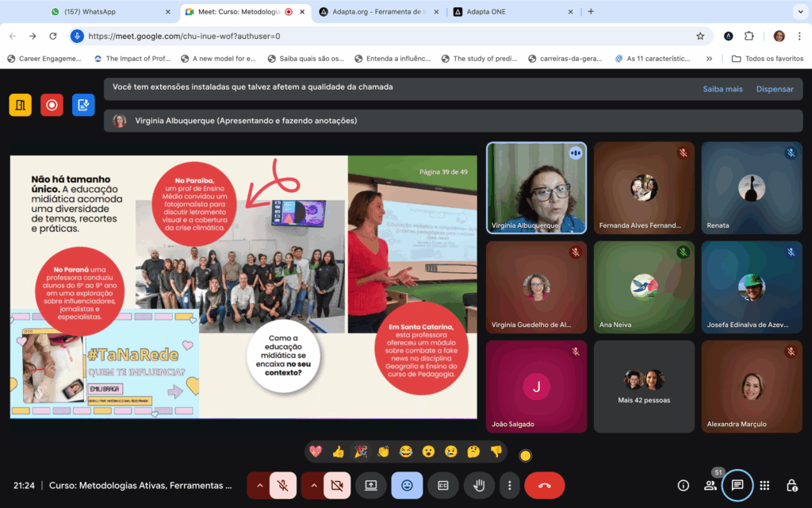
Task: Show the participants list
Action: 710,485
